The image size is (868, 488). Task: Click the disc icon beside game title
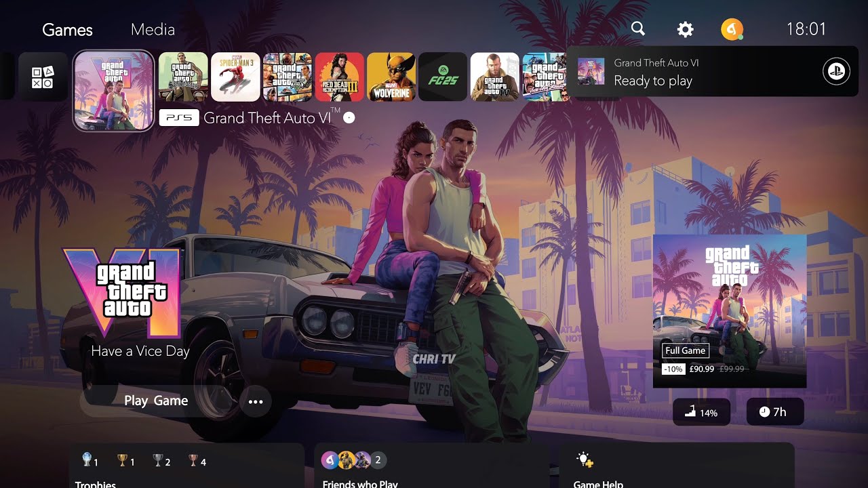349,118
